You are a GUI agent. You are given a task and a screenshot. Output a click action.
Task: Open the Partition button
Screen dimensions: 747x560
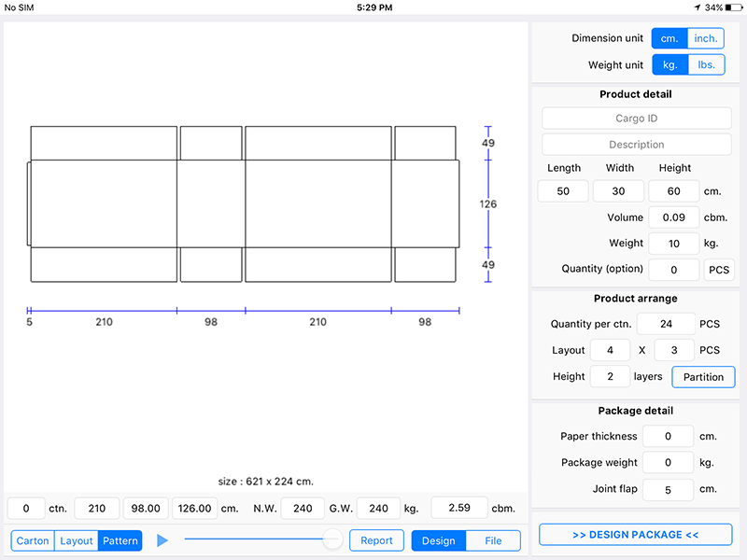[703, 377]
